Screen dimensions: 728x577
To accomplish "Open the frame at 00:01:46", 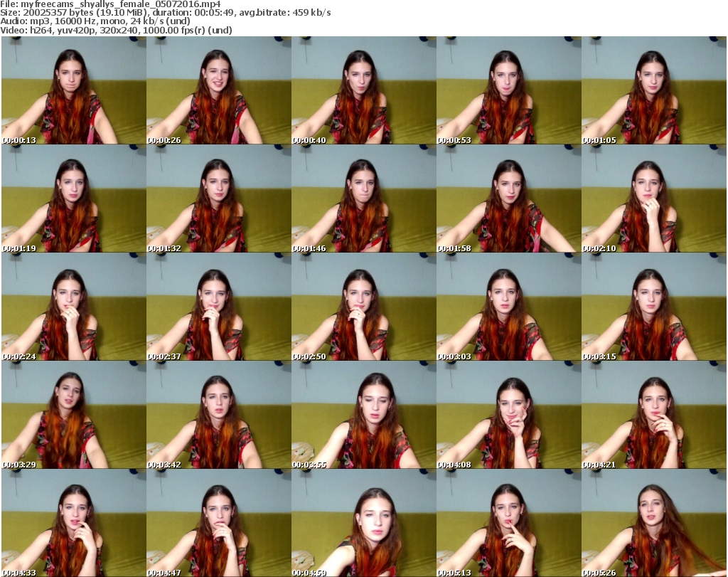I will click(x=363, y=198).
